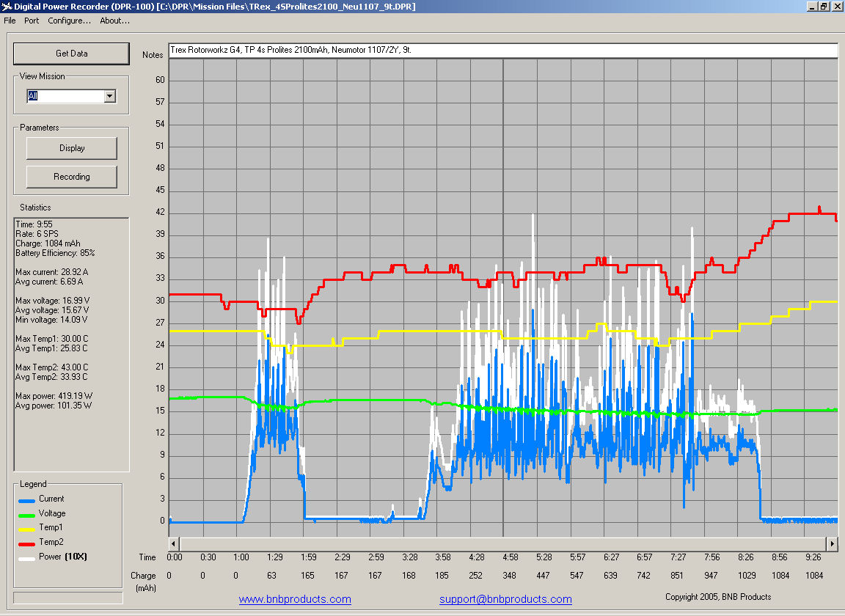The width and height of the screenshot is (845, 616).
Task: Minimize the Digital Power Recorder window
Action: click(812, 7)
